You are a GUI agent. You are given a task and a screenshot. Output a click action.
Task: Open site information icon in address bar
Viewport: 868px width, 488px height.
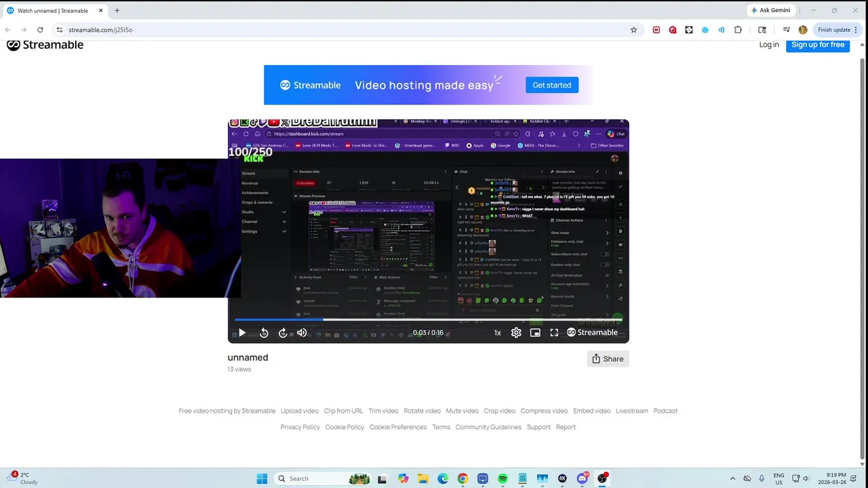point(60,30)
